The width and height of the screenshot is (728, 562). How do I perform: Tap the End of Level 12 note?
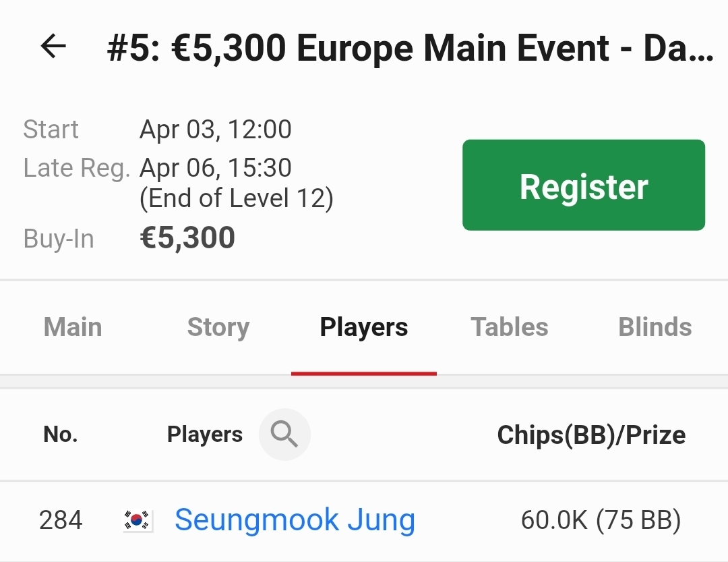click(236, 198)
